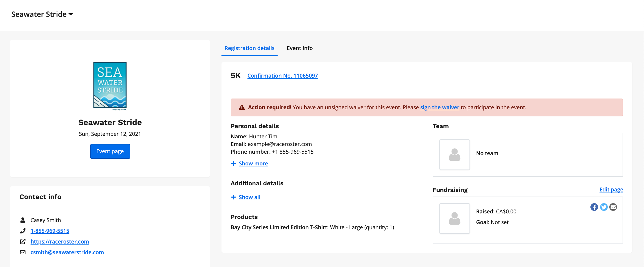Select the Registration details tab
This screenshot has width=644, height=267.
click(x=249, y=48)
